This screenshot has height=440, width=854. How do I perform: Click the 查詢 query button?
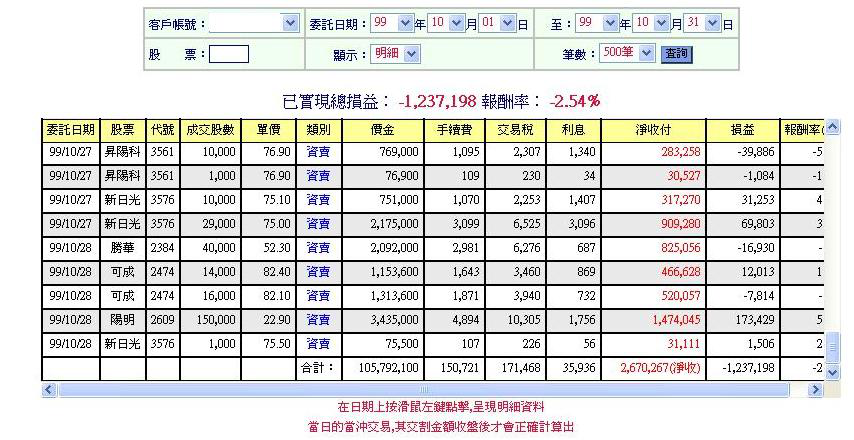tap(676, 54)
